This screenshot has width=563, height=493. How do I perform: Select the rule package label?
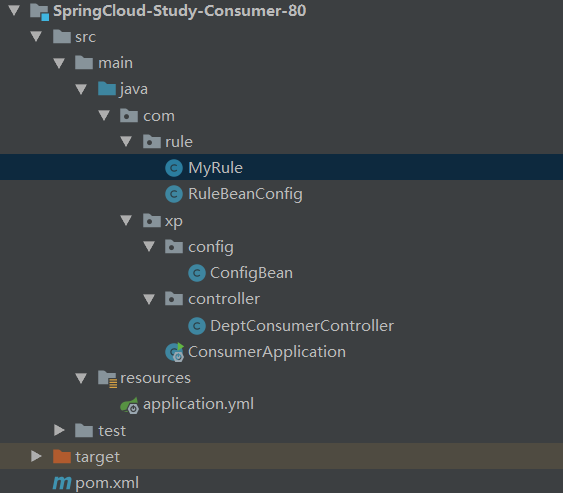click(179, 142)
